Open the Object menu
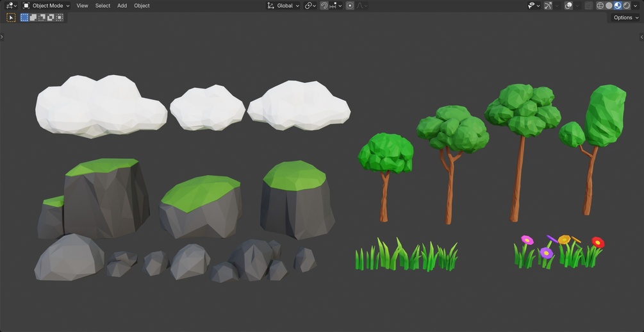 pos(142,6)
